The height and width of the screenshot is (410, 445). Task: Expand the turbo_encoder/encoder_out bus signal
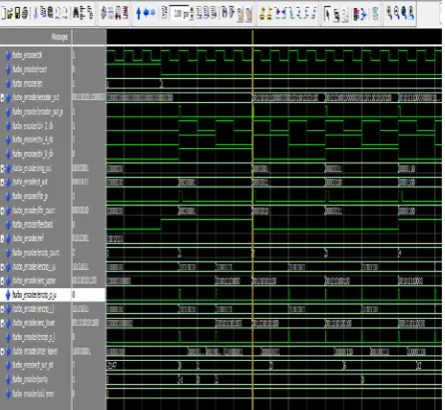2,98
